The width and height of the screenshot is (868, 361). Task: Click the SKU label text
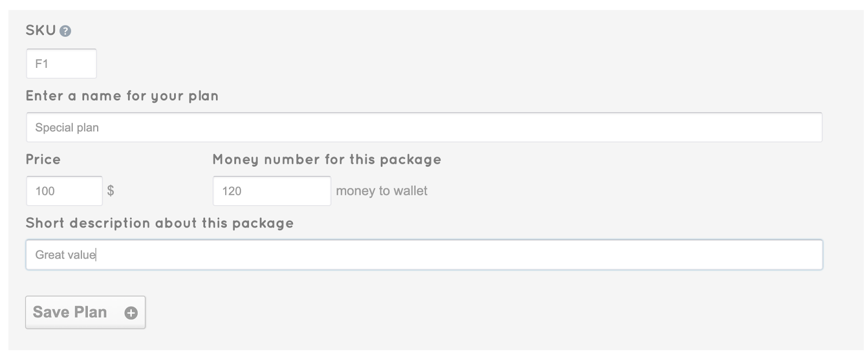coord(41,30)
